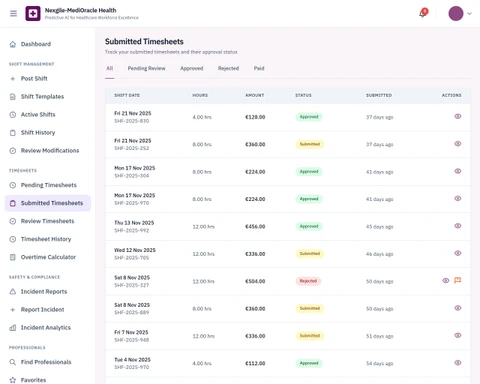View timesheet SHF-2025-830 eye icon
480x384 pixels.
[458, 117]
